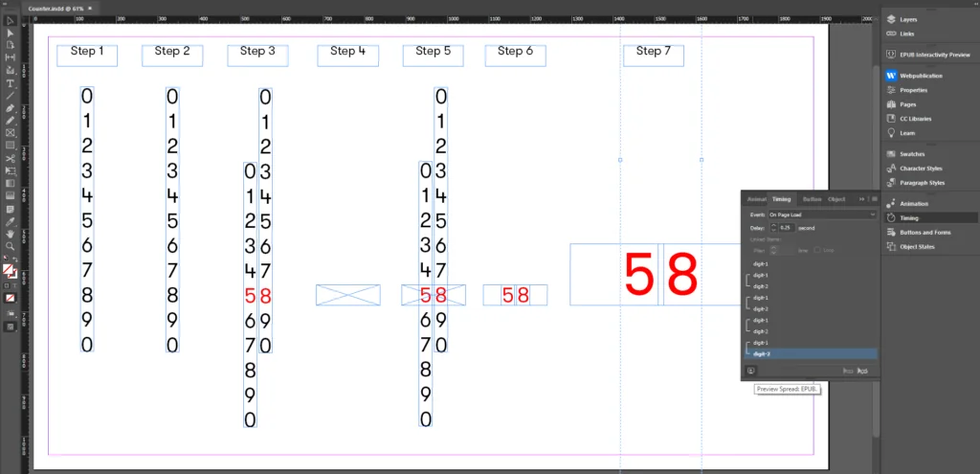Click the Delay value field
Screen dimensions: 980x474
tap(787, 228)
